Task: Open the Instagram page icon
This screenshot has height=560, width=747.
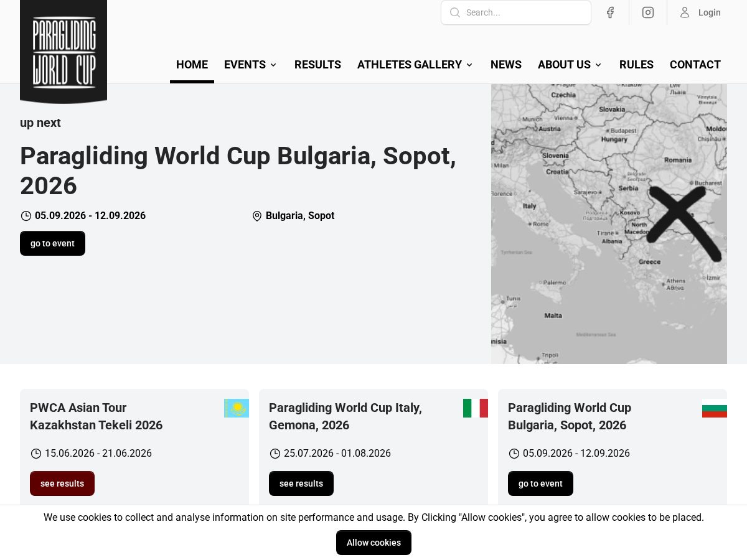Action: click(648, 12)
